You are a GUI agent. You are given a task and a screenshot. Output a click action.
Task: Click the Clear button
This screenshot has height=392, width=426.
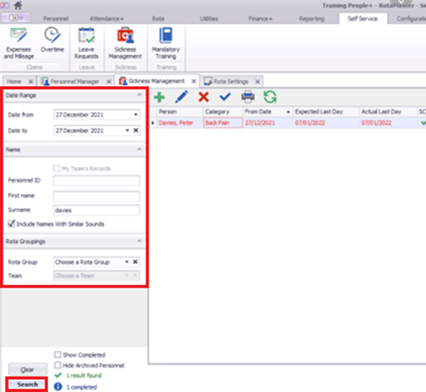(27, 370)
